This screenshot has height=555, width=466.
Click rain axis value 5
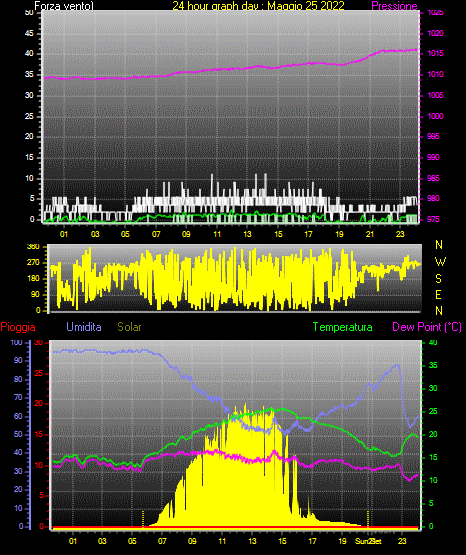(41, 495)
